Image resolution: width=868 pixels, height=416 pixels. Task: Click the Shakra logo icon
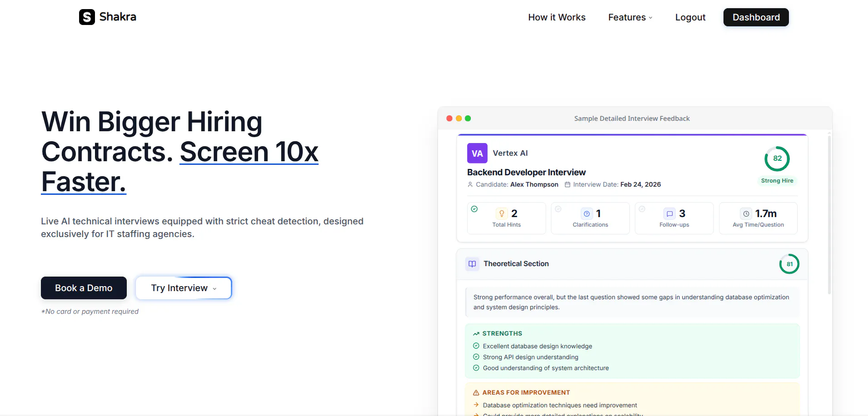click(87, 17)
